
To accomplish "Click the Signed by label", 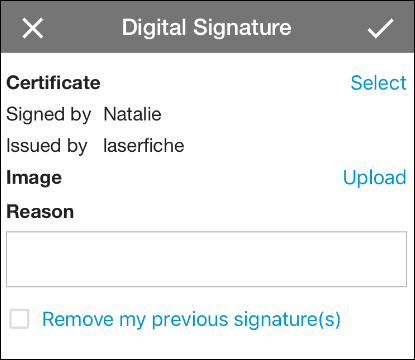I will tap(49, 115).
